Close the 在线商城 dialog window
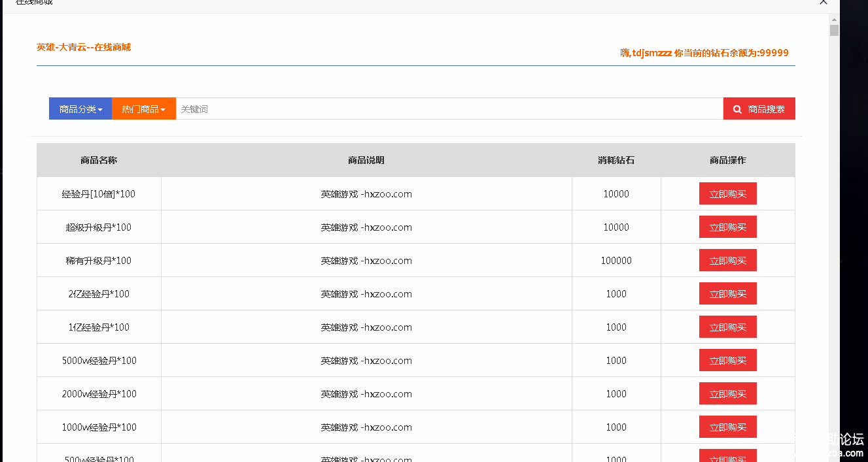 point(824,3)
